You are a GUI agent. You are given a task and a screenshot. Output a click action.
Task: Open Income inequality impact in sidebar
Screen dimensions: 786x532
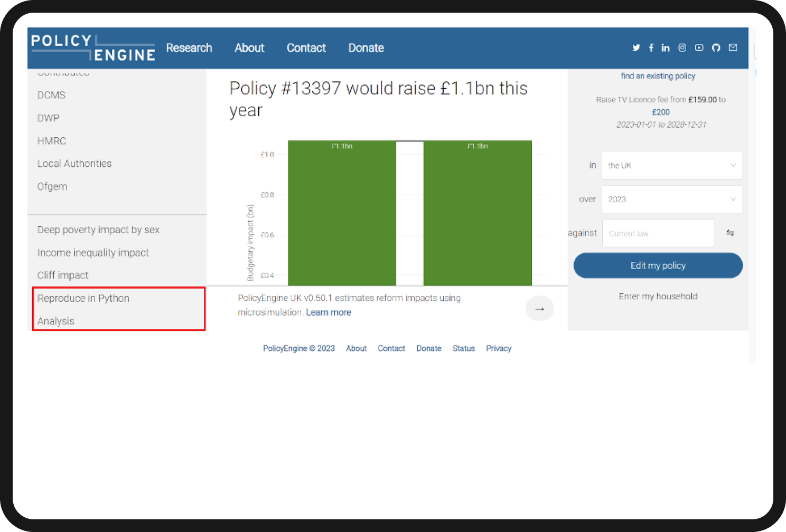point(93,253)
